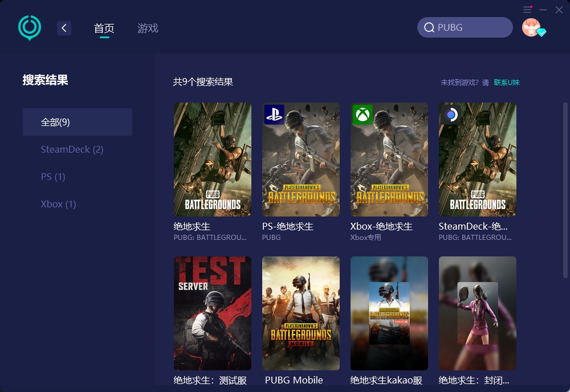Image resolution: width=570 pixels, height=392 pixels.
Task: Open the hamburger menu with notification dot
Action: coord(527,10)
